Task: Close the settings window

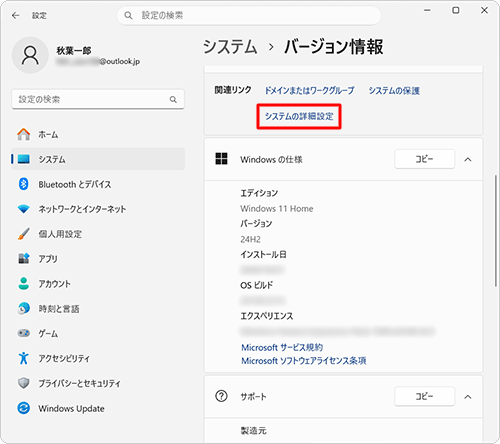Action: (484, 10)
